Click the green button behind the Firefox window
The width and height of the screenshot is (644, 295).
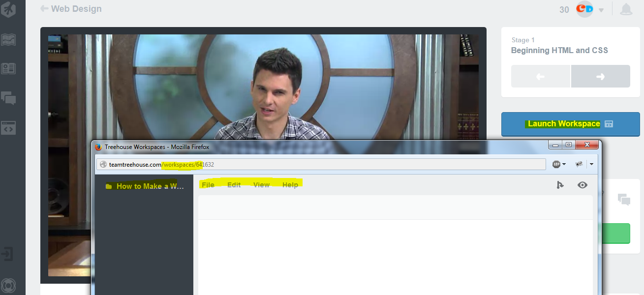(615, 233)
